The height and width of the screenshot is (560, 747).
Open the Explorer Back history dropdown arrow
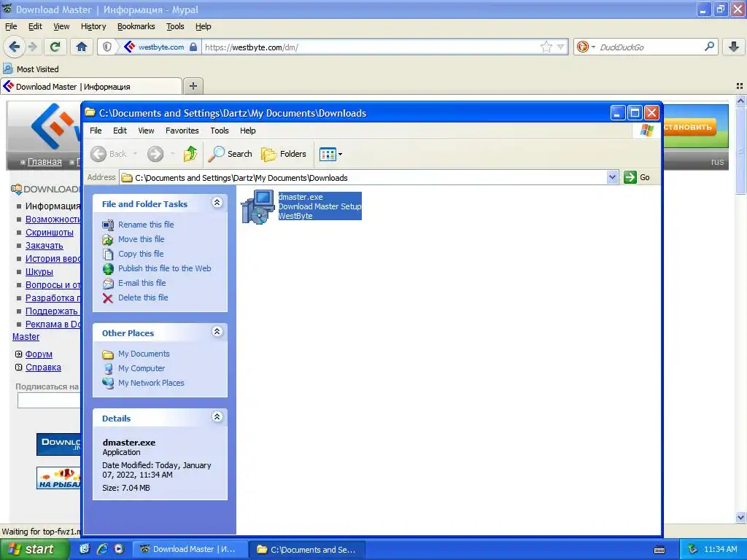(x=135, y=154)
